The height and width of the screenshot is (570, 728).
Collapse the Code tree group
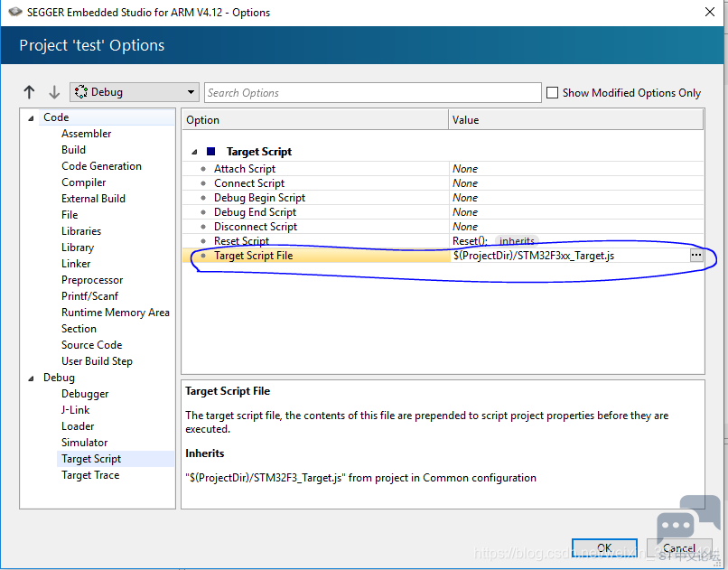(x=31, y=118)
